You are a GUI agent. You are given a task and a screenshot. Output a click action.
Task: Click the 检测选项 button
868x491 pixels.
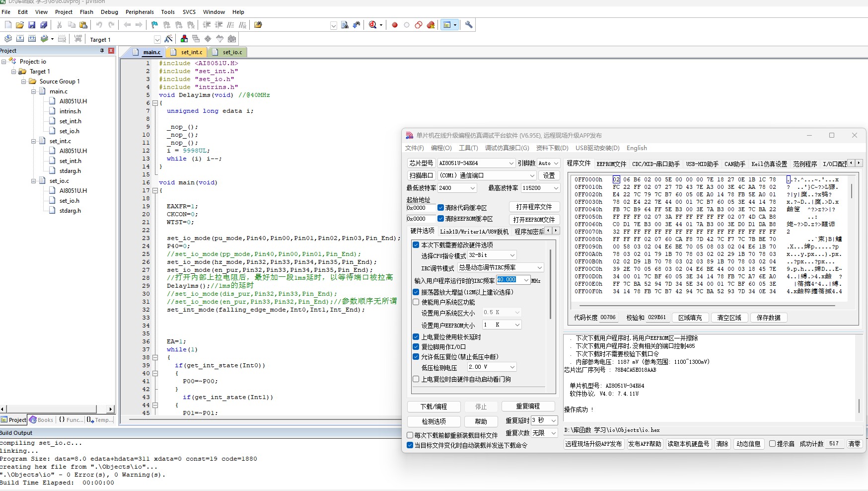[434, 421]
